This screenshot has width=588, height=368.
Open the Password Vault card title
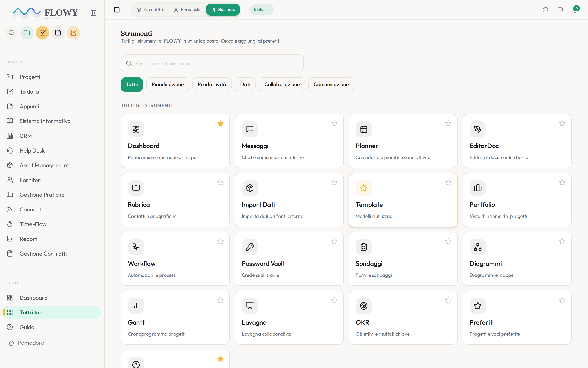coord(263,264)
